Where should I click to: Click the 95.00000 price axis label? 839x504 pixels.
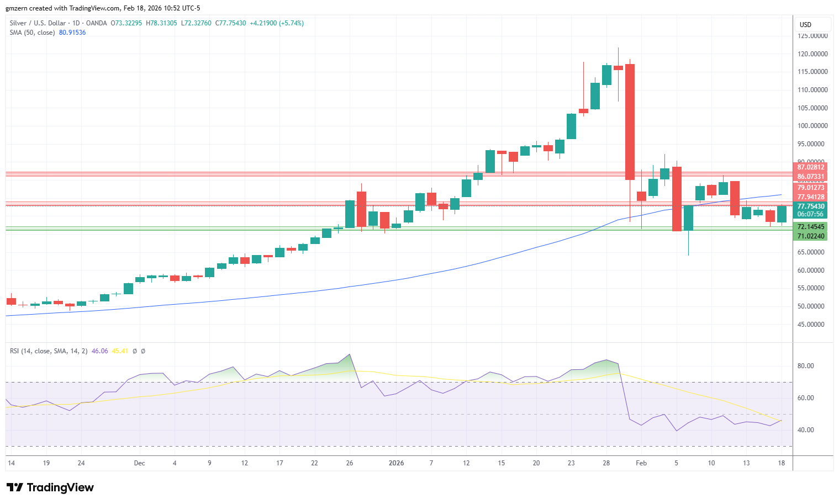[811, 144]
